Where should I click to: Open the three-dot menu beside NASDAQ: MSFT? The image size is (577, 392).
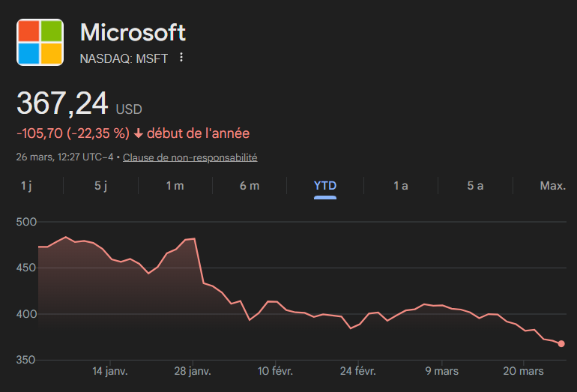pyautogui.click(x=181, y=58)
